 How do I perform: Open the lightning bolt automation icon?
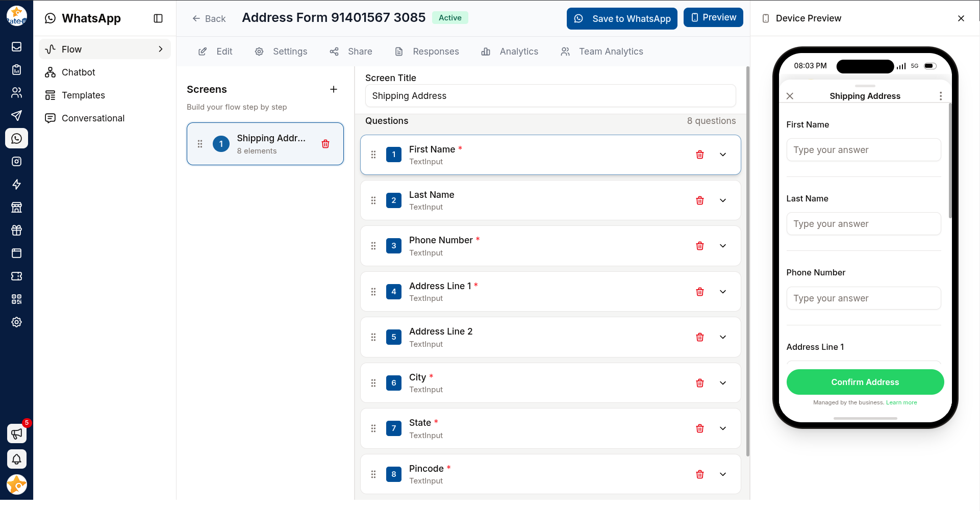coord(16,184)
